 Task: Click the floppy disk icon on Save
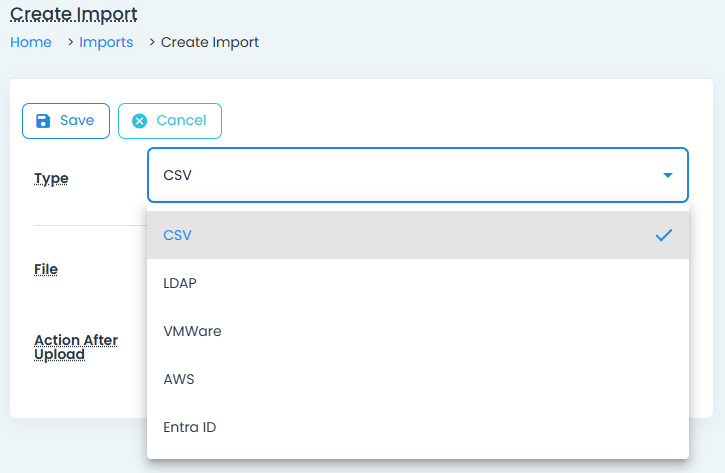click(43, 121)
